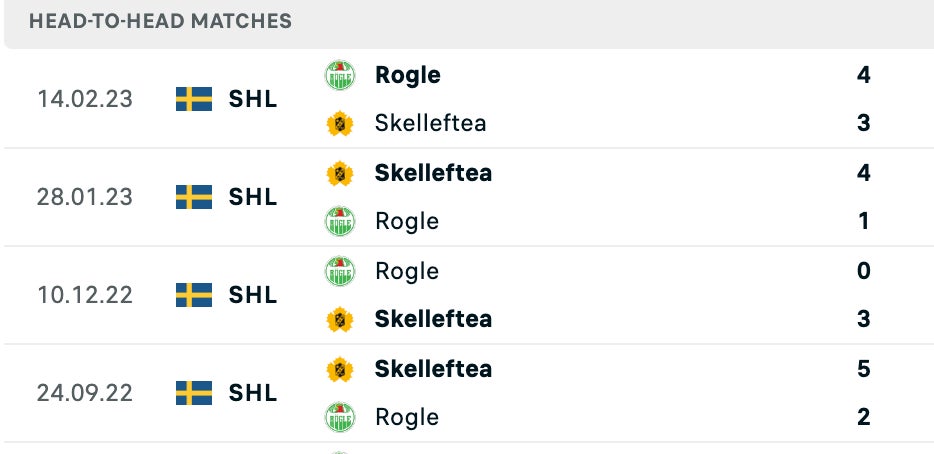Click the Swedish flag beside 28.01.23
This screenshot has width=934, height=454.
(194, 197)
